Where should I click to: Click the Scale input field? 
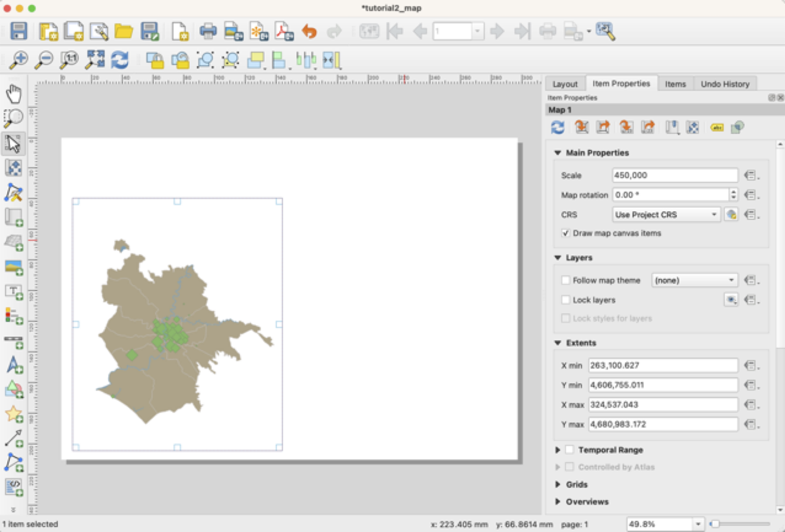pos(674,175)
